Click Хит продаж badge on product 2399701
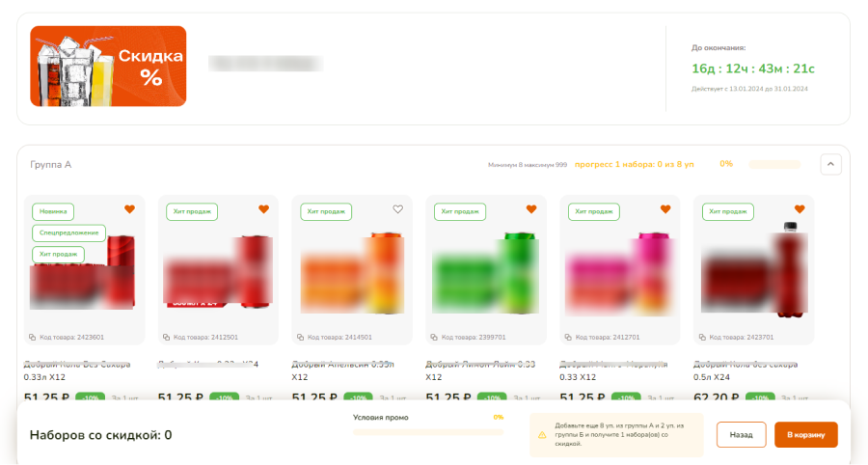This screenshot has width=868, height=465. [460, 211]
